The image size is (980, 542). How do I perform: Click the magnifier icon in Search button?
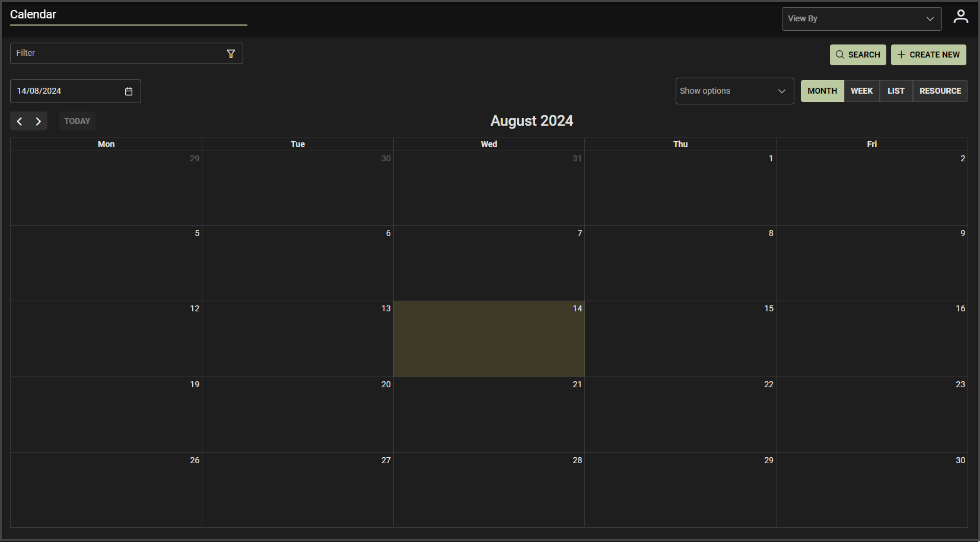point(840,55)
